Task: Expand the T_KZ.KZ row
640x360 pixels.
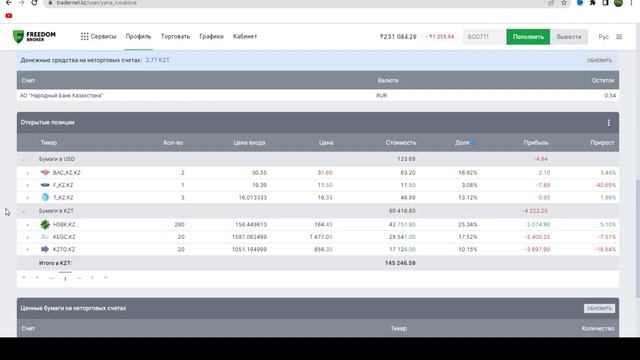Action: [27, 198]
